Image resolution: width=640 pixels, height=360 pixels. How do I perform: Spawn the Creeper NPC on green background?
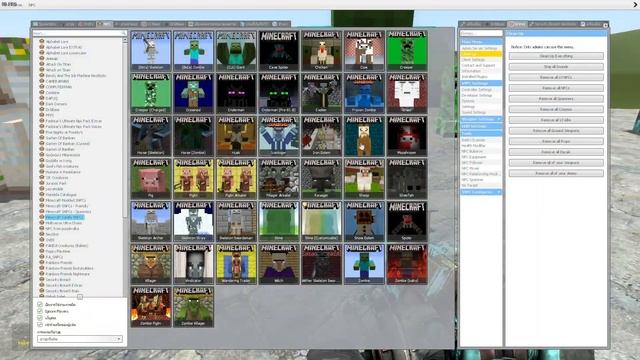407,51
